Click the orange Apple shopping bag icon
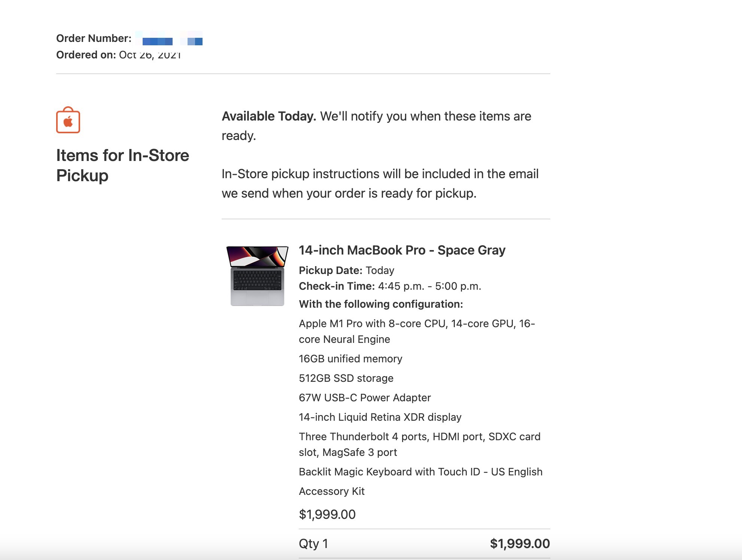The height and width of the screenshot is (560, 742). click(68, 120)
